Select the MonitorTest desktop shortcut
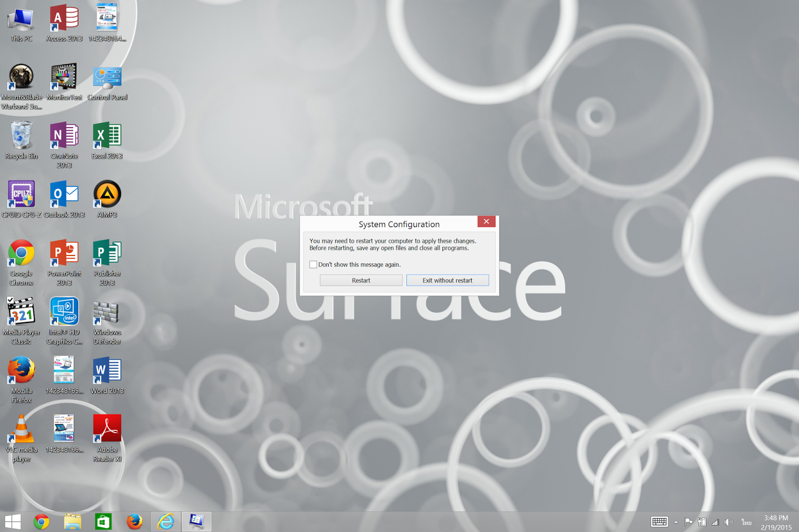The width and height of the screenshot is (799, 532). [x=64, y=82]
